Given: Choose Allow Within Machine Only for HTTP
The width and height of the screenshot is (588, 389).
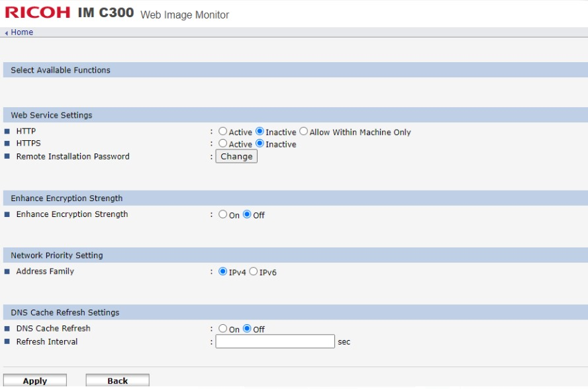Looking at the screenshot, I should pos(303,131).
